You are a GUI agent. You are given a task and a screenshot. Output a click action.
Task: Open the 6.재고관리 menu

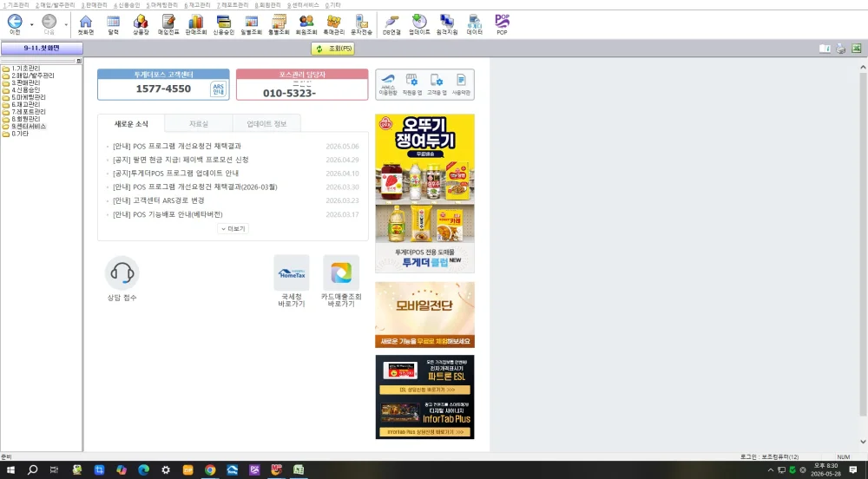(197, 5)
